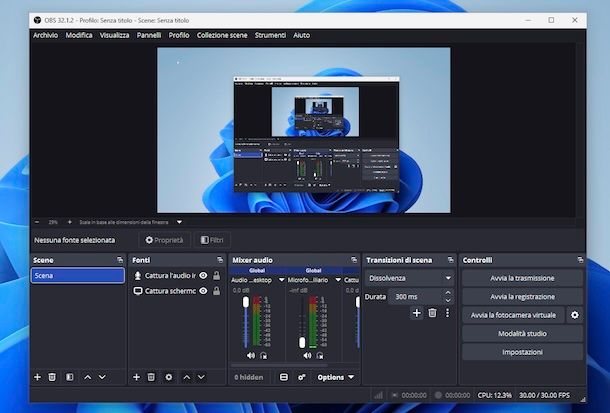The height and width of the screenshot is (413, 610).
Task: Open the Collezione scene menu
Action: [222, 35]
